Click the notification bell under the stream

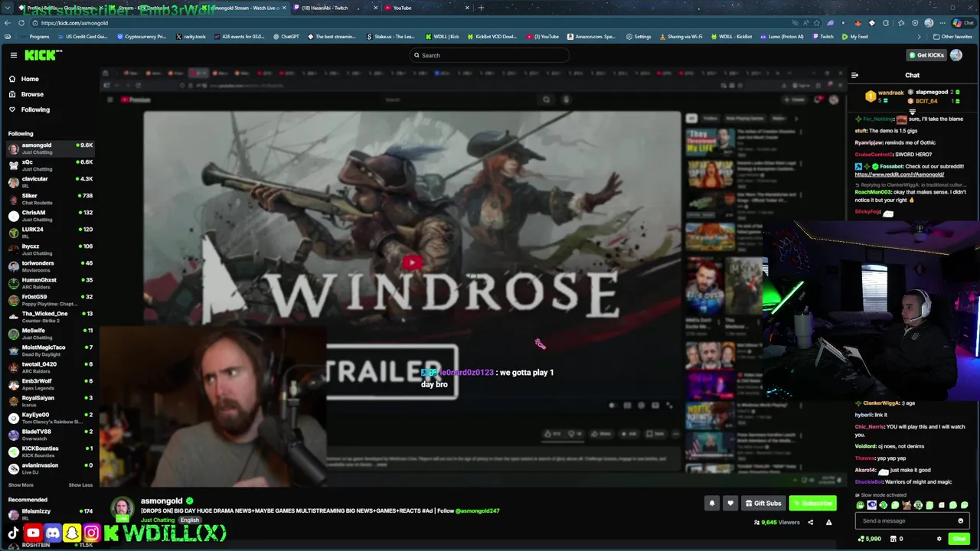point(712,503)
